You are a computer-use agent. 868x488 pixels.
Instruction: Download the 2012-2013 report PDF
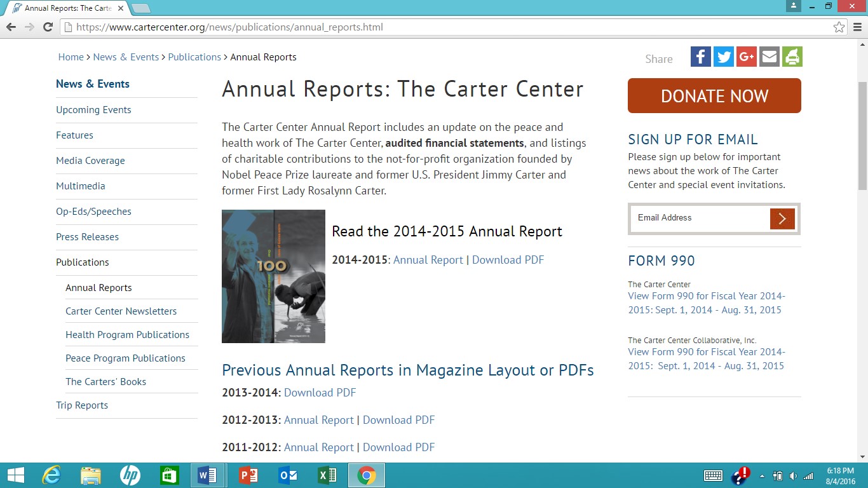click(398, 420)
